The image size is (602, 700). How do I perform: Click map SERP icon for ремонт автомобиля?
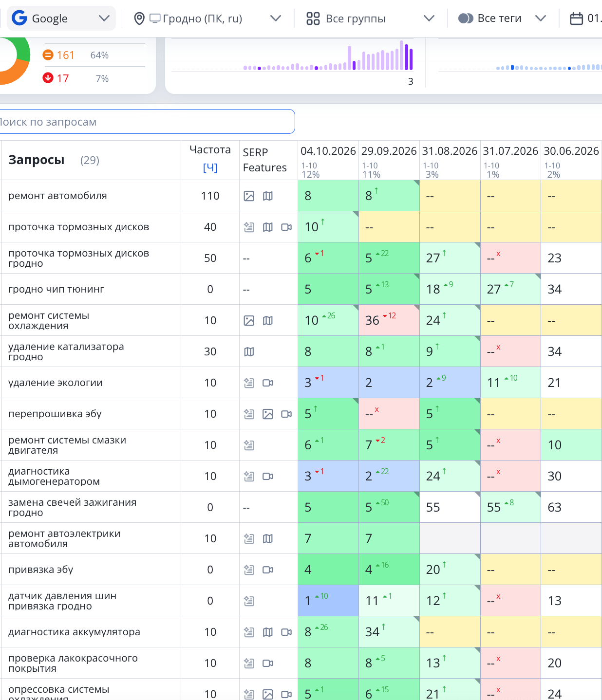pyautogui.click(x=268, y=196)
